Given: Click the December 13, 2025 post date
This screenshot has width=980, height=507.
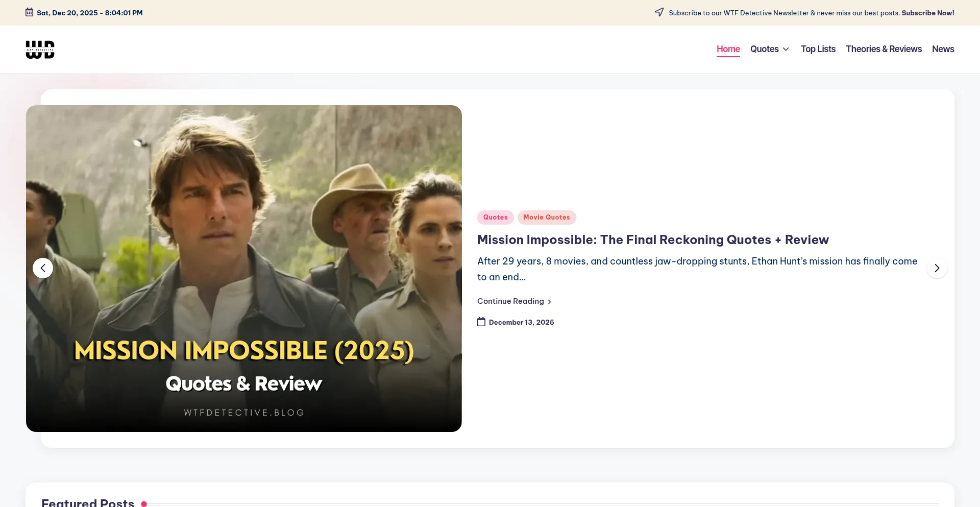Looking at the screenshot, I should [521, 322].
